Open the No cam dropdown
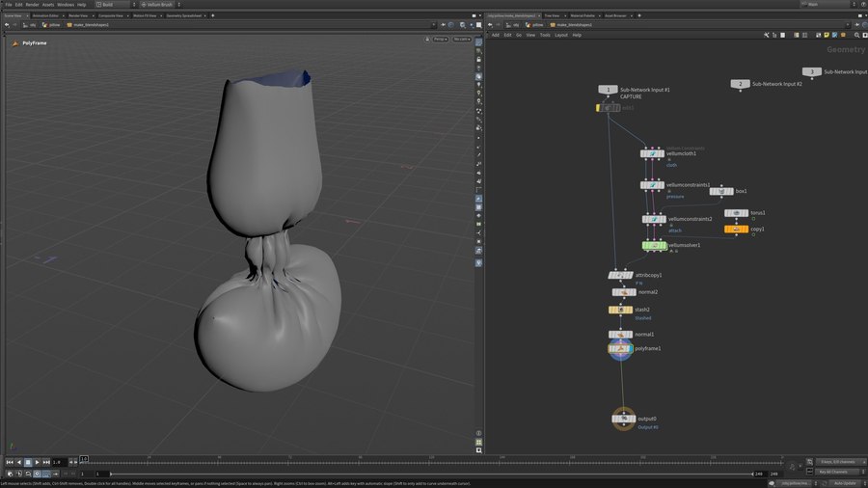This screenshot has height=488, width=868. (x=461, y=40)
